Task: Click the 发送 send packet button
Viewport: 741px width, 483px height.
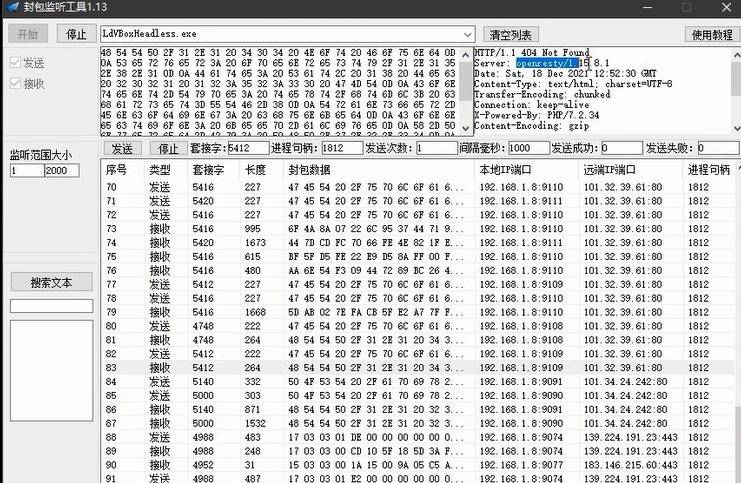Action: click(122, 148)
